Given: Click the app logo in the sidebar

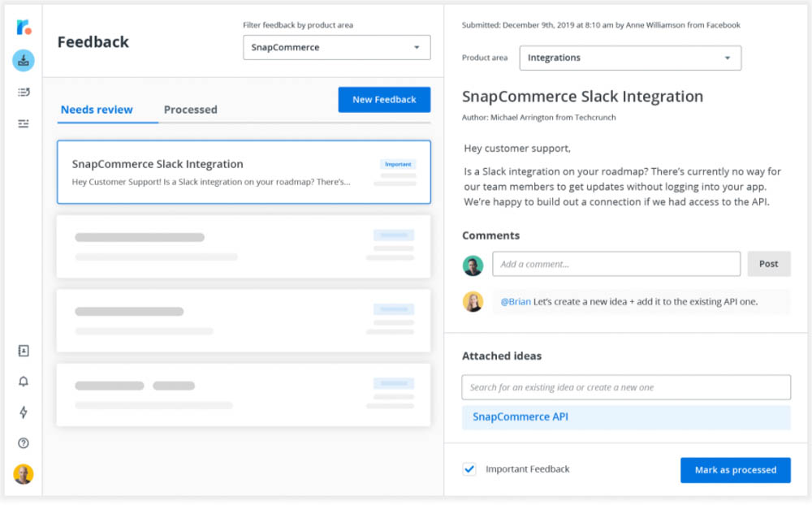Looking at the screenshot, I should click(24, 27).
